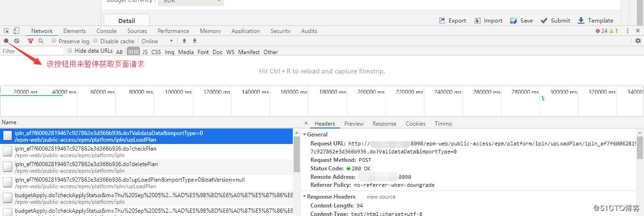Enable the Disable cache checkbox
644x216 pixels.
(95, 41)
